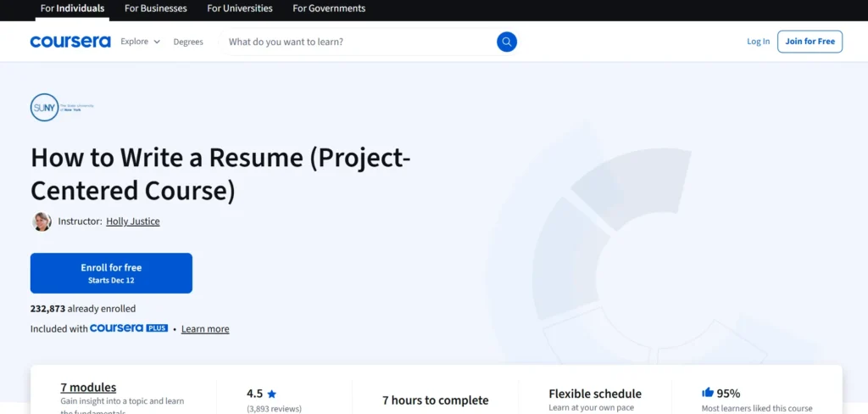
Task: Click the blue rating star icon
Action: pos(272,394)
